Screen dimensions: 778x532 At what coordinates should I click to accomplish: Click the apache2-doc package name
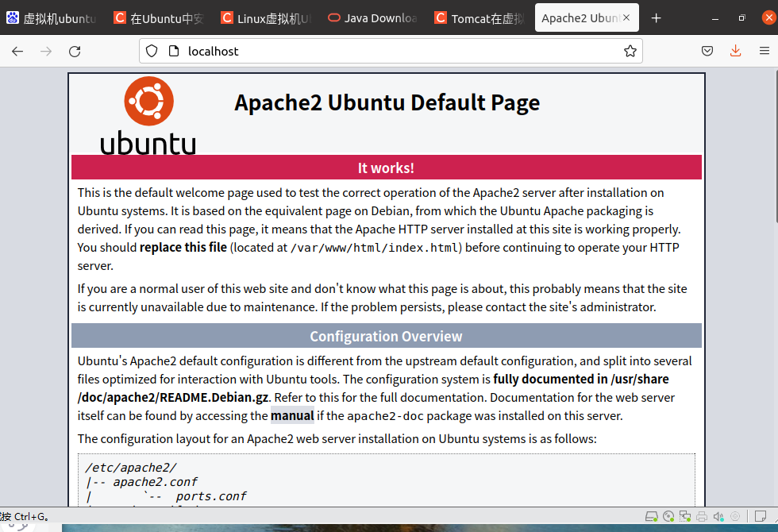coord(385,416)
